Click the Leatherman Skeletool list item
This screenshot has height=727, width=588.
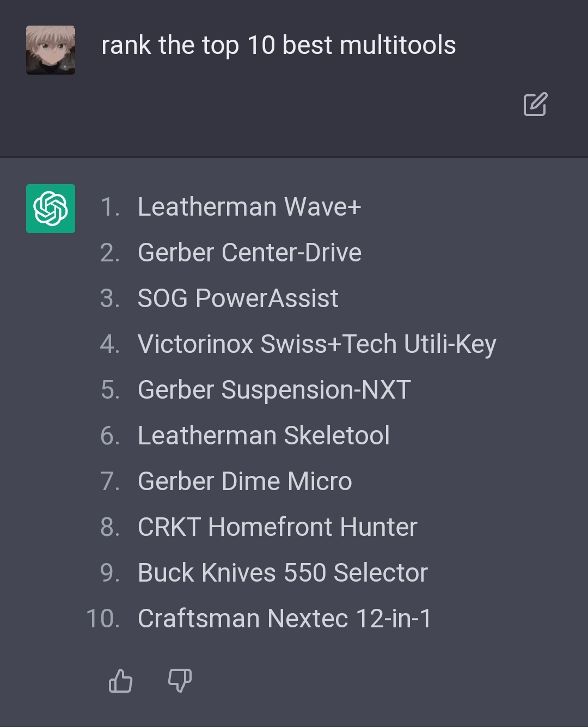point(264,436)
